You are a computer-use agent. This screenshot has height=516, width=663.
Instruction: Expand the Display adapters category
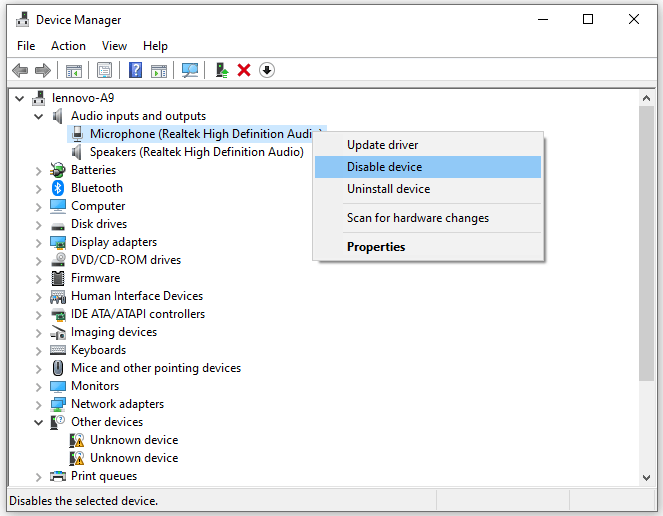pyautogui.click(x=38, y=243)
